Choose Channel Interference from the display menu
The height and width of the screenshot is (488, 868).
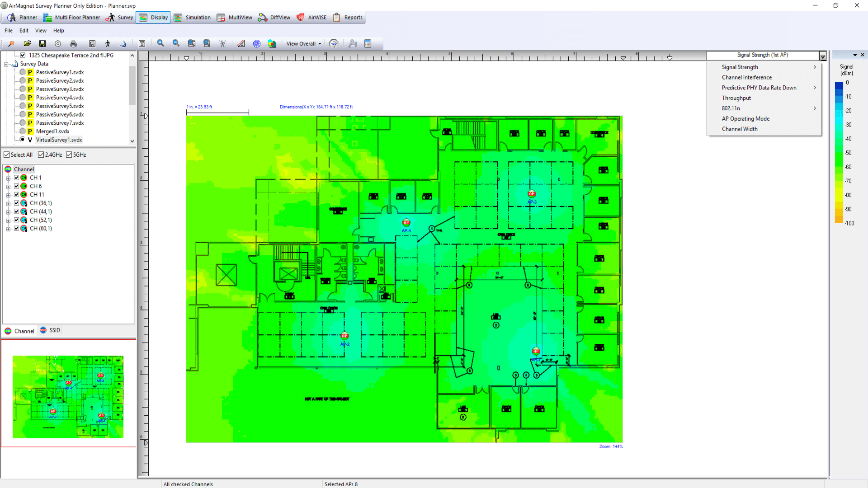[x=747, y=77]
